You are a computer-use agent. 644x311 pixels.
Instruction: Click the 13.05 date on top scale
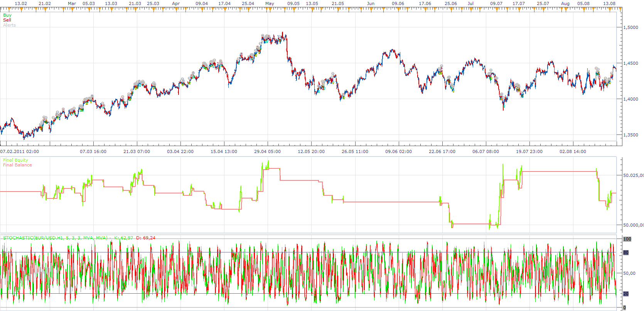[312, 3]
